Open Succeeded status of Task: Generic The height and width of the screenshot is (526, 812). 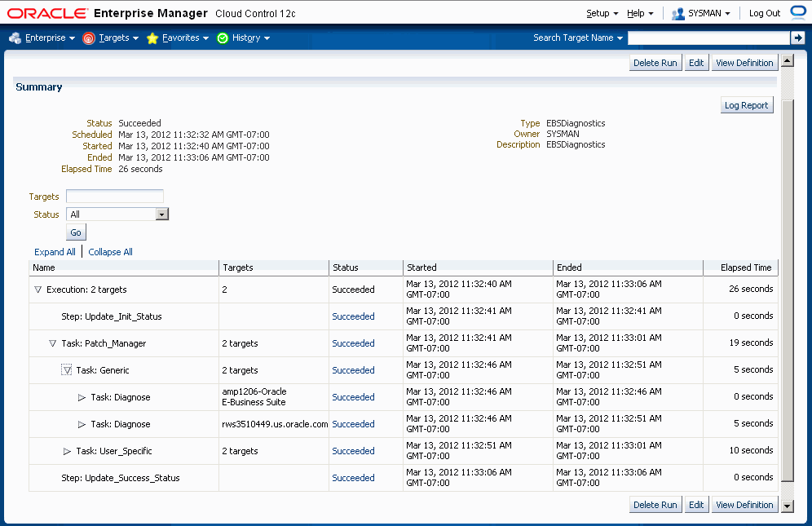[x=353, y=370]
